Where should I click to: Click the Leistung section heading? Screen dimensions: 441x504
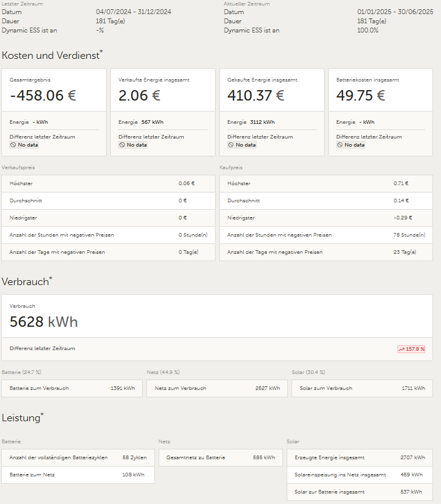23,418
